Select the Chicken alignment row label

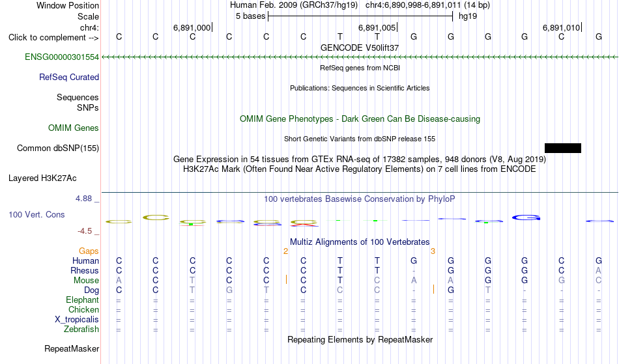(x=83, y=309)
